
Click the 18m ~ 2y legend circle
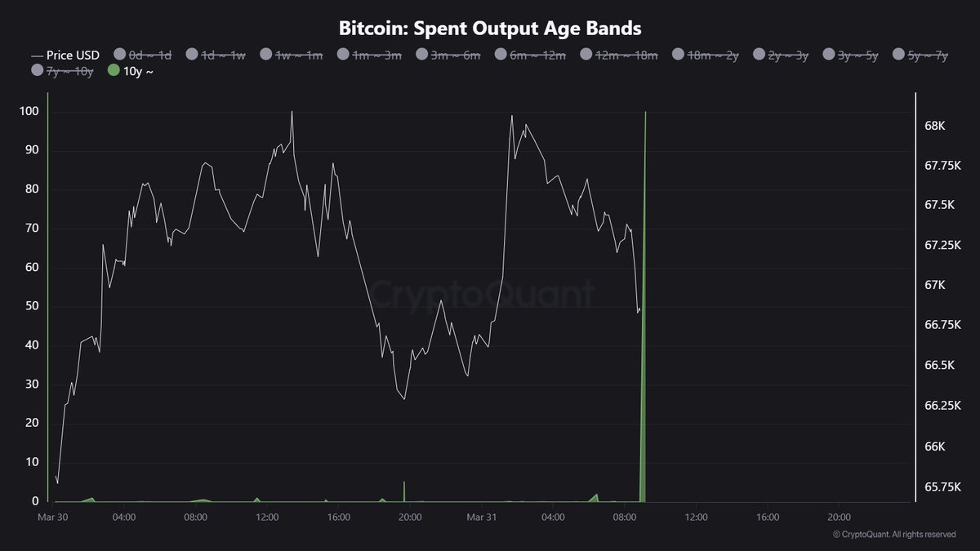[678, 55]
